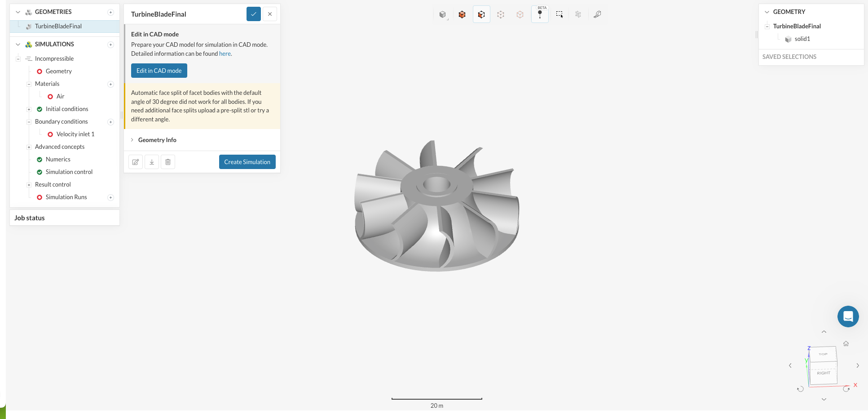Click the Edit in CAD mode button
Image resolution: width=868 pixels, height=419 pixels.
coord(159,71)
